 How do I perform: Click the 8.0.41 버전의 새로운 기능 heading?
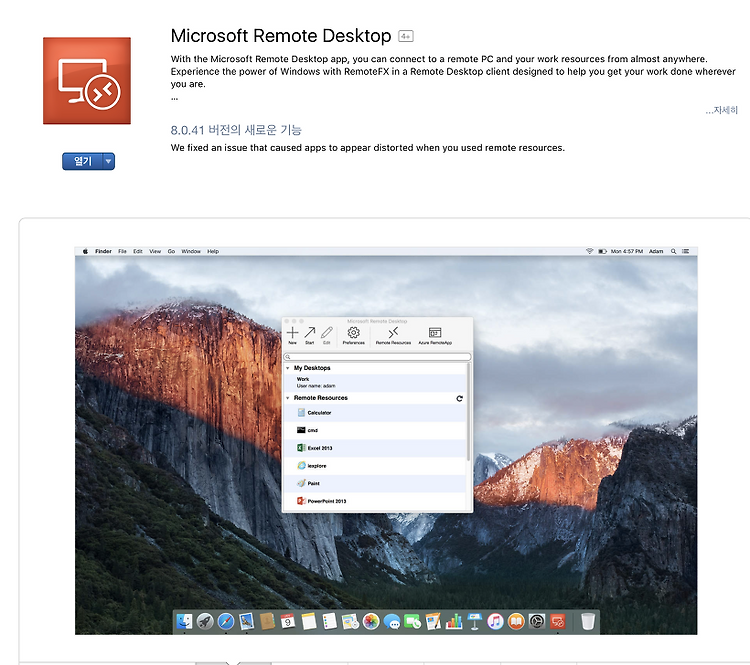pyautogui.click(x=236, y=130)
